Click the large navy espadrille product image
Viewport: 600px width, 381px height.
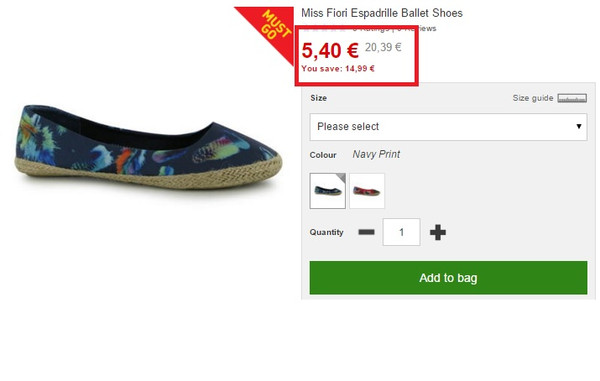148,147
